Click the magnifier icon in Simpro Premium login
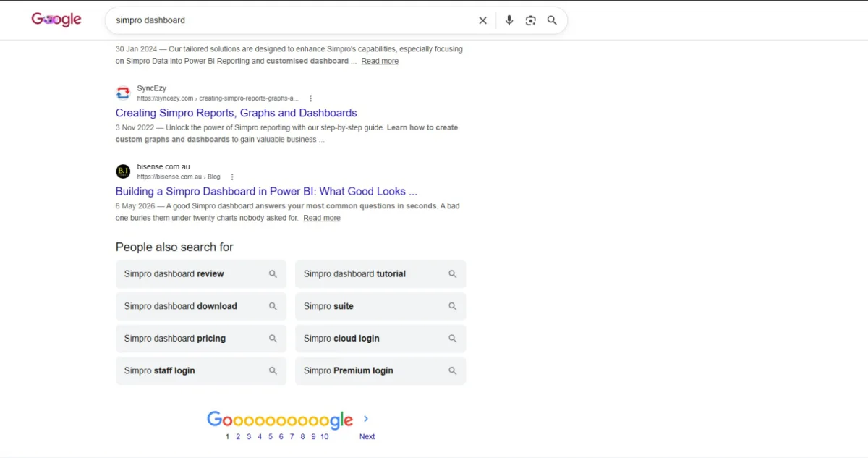 pos(452,370)
